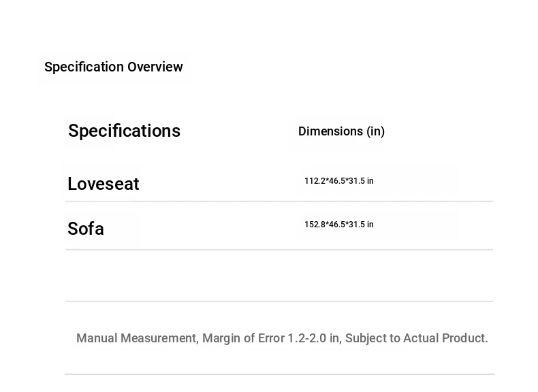Image resolution: width=538 pixels, height=392 pixels.
Task: Select the "Loveseat" row label
Action: point(104,184)
